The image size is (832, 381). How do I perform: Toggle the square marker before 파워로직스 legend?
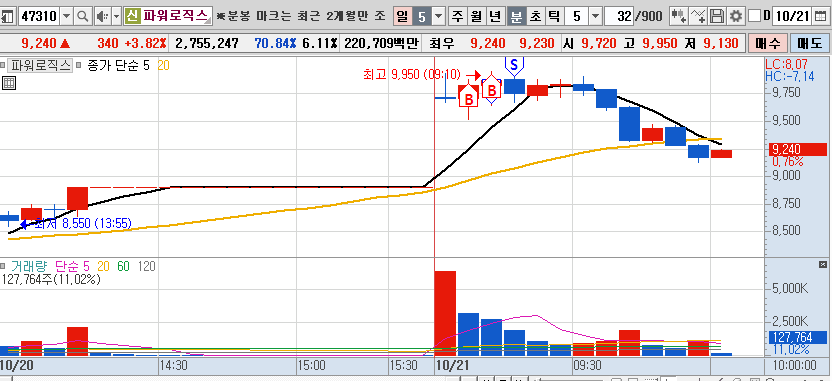click(3, 66)
